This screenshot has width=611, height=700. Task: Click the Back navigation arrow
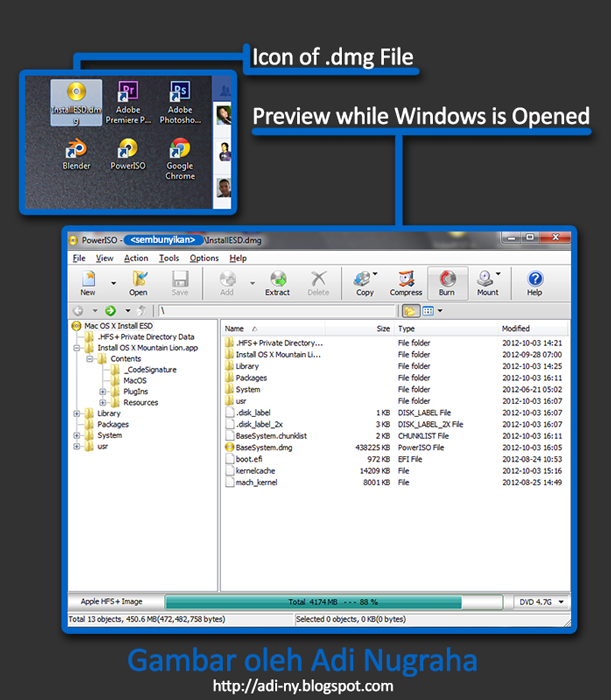(x=78, y=310)
